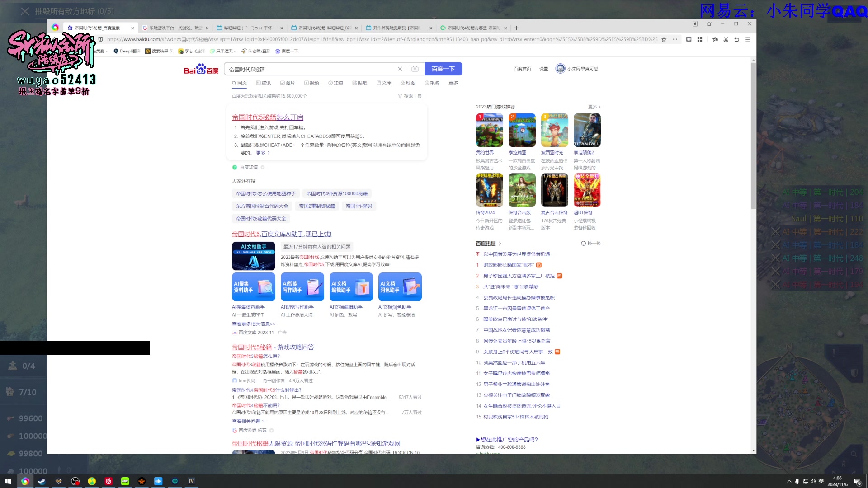Screen dimensions: 868x488
Task: Switch to the 文库 search tab
Action: tap(384, 83)
